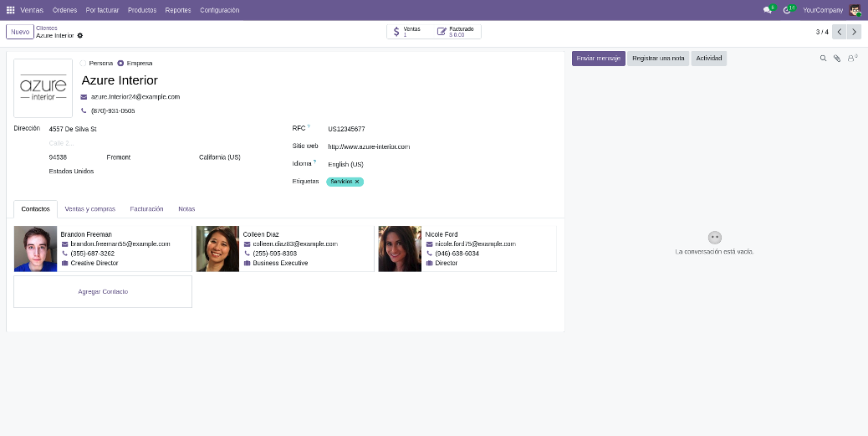Click the followers person icon

tap(851, 59)
